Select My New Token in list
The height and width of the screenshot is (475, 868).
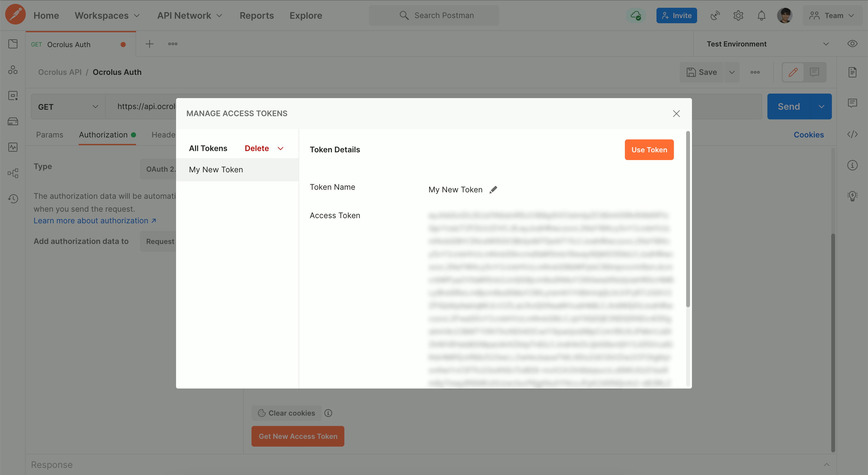[216, 169]
